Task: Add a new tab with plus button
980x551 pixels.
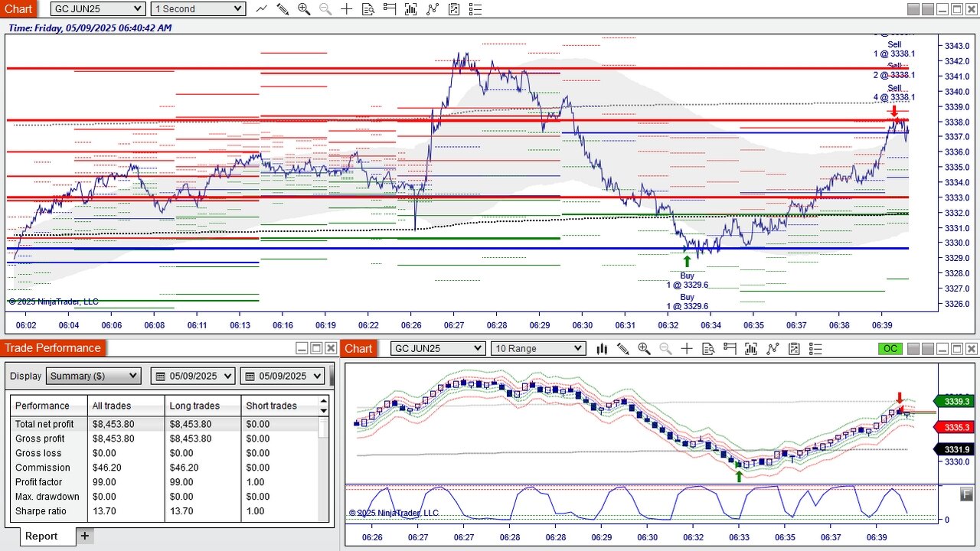Action: pyautogui.click(x=85, y=536)
